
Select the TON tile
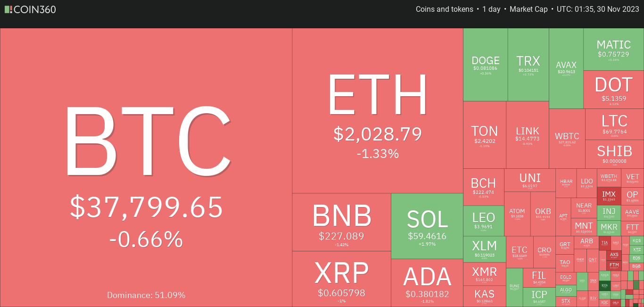(x=485, y=135)
